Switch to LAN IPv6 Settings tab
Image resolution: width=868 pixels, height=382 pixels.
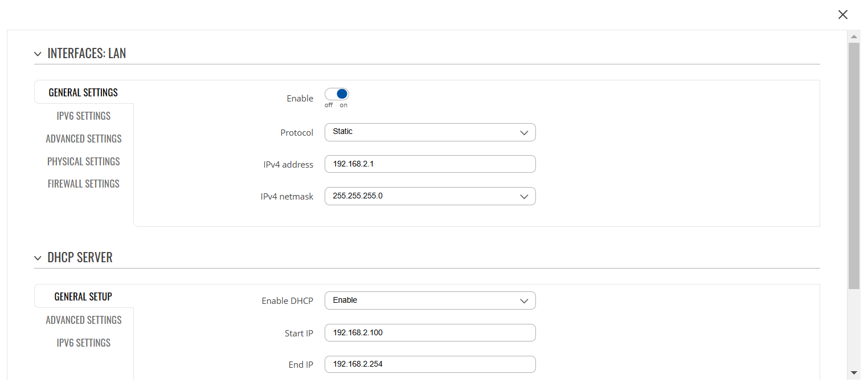coord(84,116)
